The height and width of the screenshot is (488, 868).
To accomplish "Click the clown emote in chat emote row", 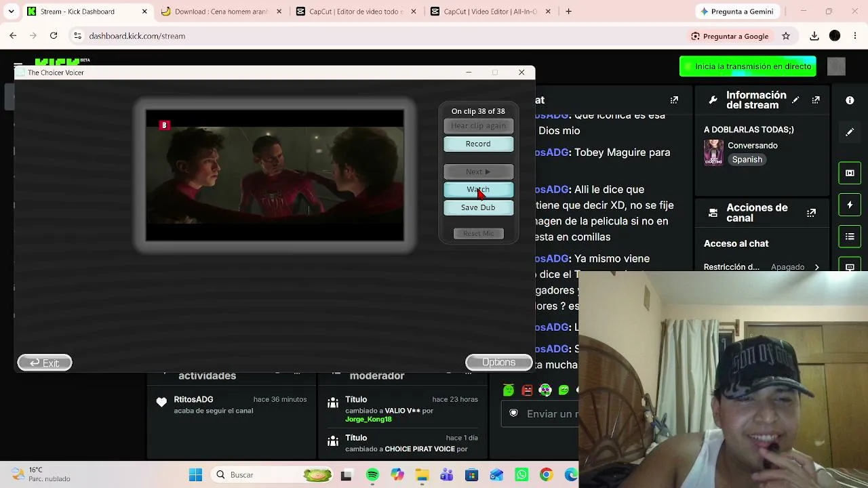I will [545, 390].
